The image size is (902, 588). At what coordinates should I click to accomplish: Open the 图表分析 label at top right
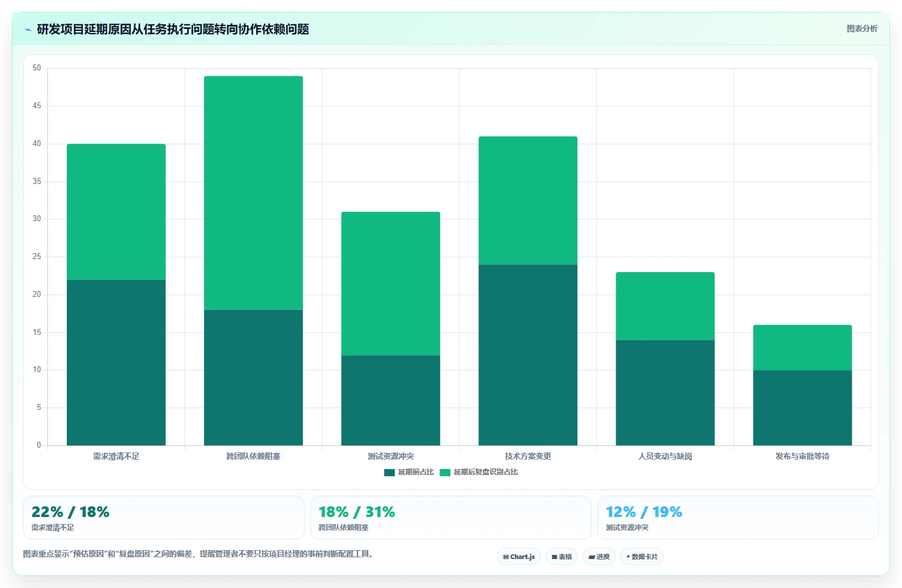(862, 28)
